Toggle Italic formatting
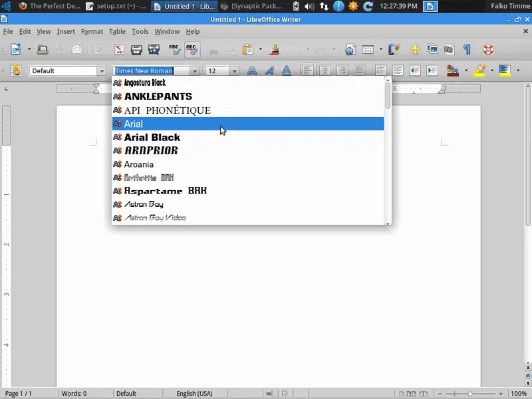 (x=269, y=70)
